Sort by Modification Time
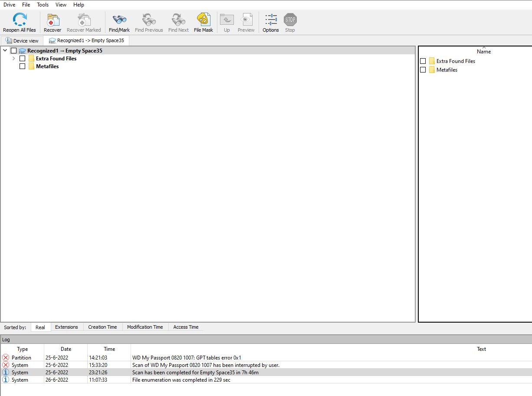532x396 pixels. click(145, 327)
